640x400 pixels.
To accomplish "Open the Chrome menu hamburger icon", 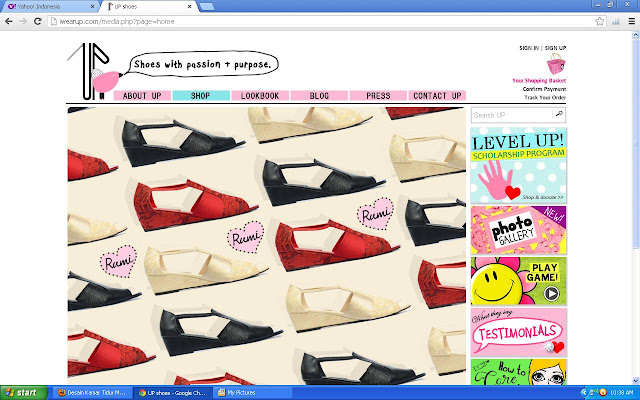I will click(631, 21).
